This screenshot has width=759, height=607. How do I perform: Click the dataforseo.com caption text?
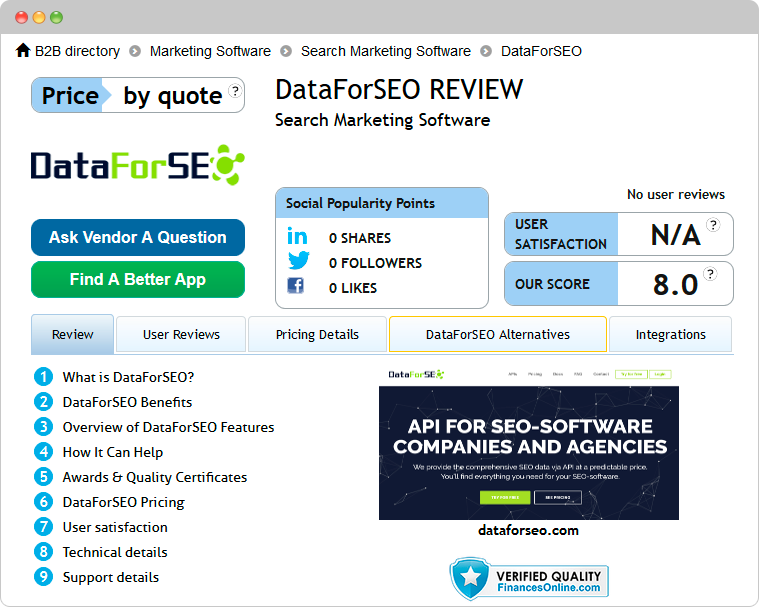[x=529, y=531]
